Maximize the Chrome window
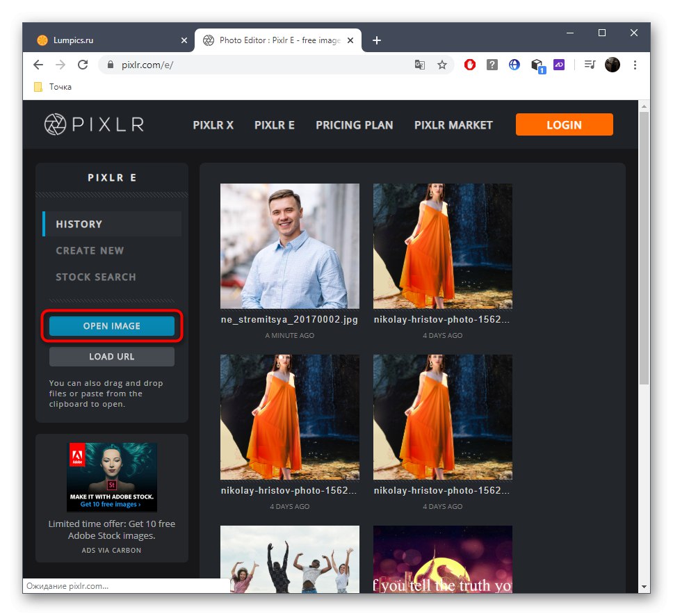 click(x=602, y=33)
